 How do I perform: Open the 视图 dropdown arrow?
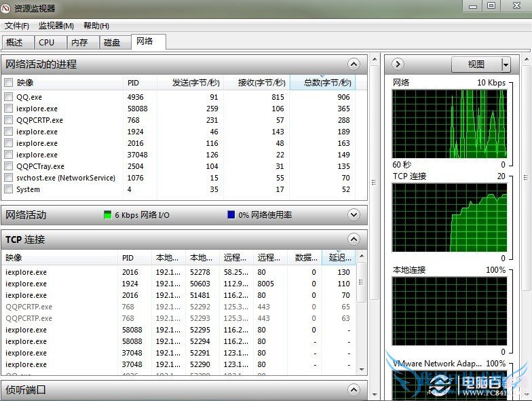(x=506, y=64)
